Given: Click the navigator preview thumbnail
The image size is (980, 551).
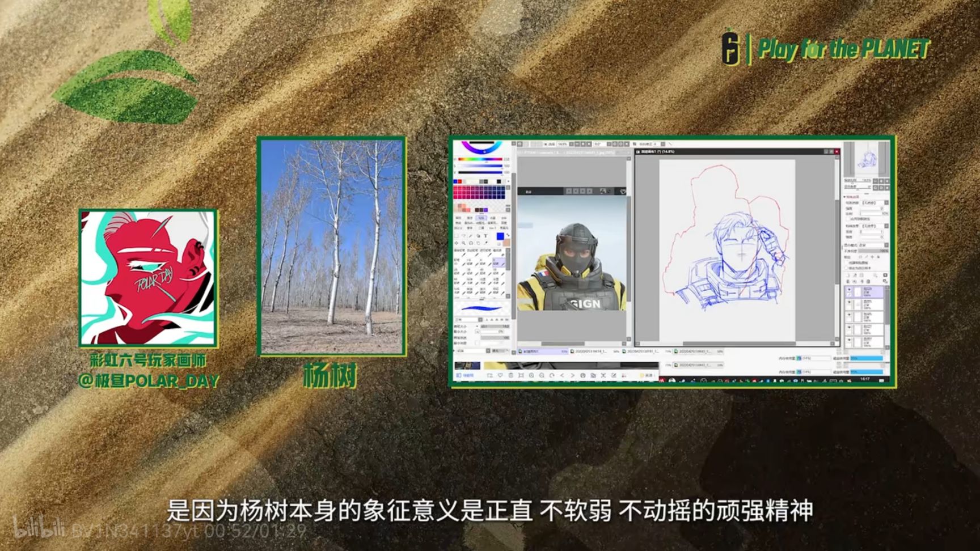Looking at the screenshot, I should 866,159.
